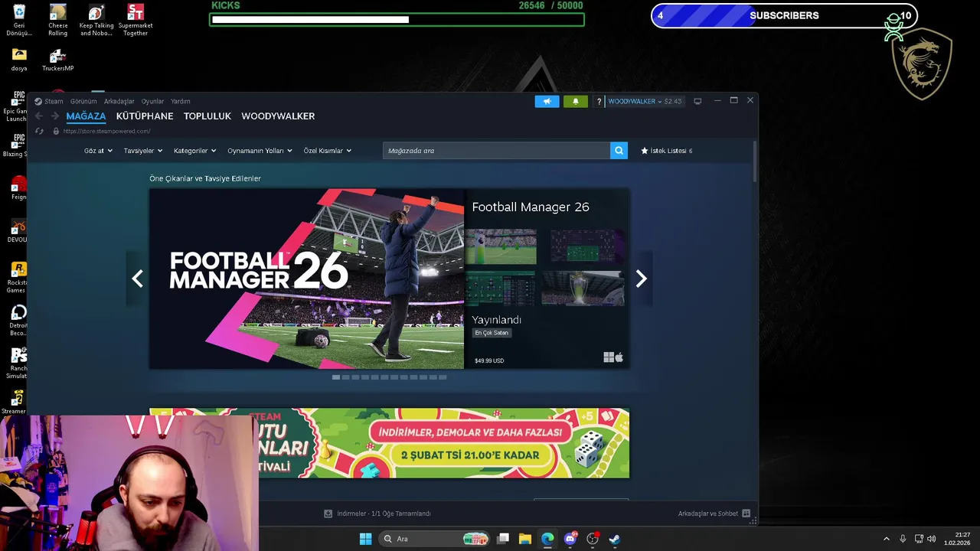Click the $49.99 USD price text

489,360
